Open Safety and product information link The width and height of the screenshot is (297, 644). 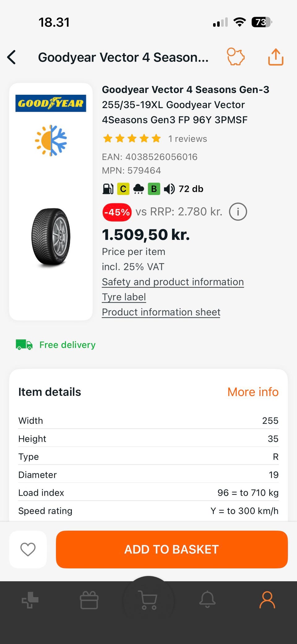[x=173, y=282]
